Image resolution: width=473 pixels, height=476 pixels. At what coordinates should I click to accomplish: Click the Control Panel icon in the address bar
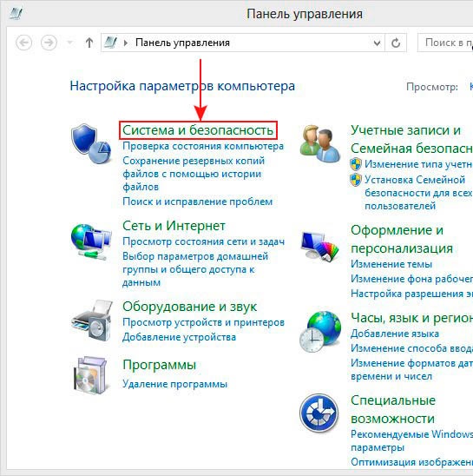click(x=110, y=43)
